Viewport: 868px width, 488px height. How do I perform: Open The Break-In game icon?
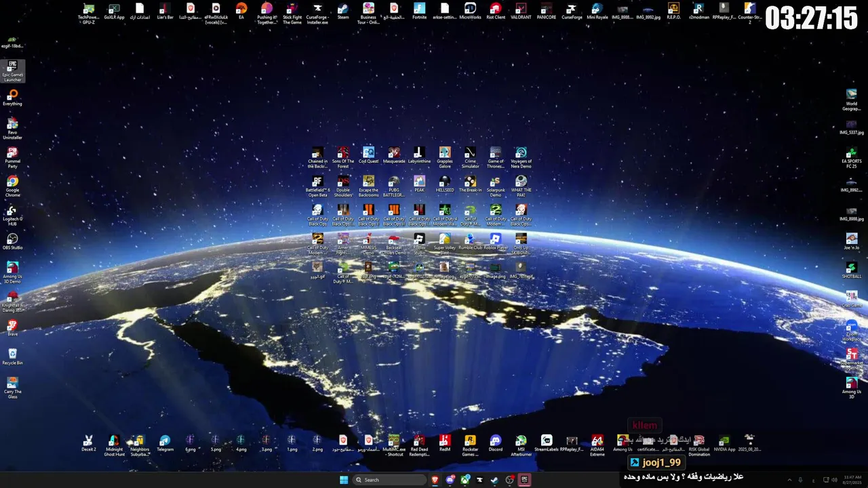tap(470, 184)
